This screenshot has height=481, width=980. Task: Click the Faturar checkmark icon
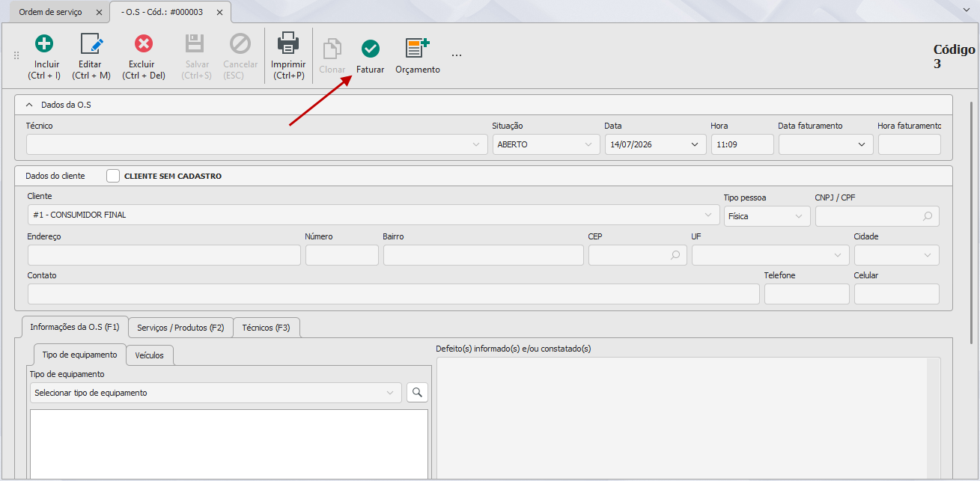coord(370,49)
